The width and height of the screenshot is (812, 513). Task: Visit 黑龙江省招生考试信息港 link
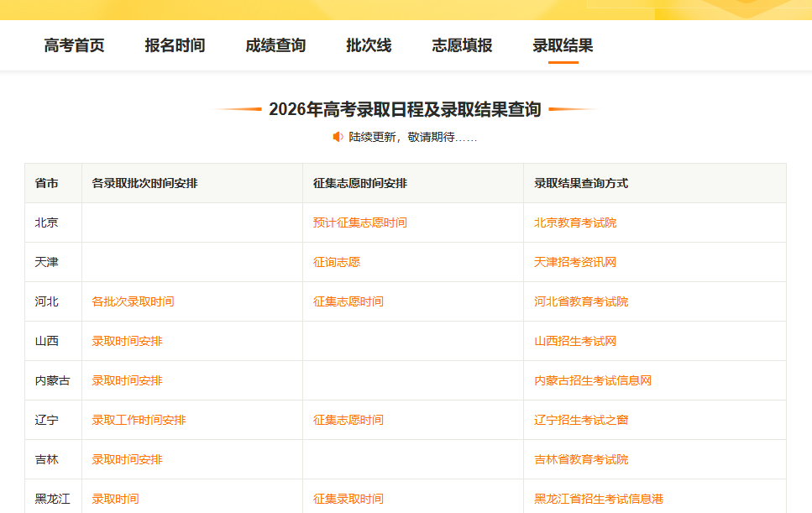(599, 499)
